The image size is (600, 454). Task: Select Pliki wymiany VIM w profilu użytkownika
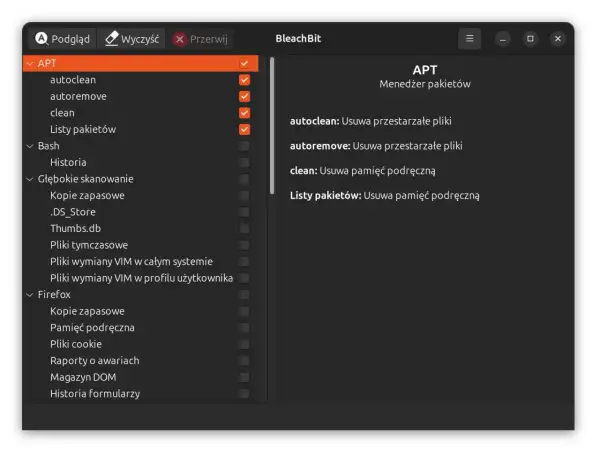tap(141, 278)
